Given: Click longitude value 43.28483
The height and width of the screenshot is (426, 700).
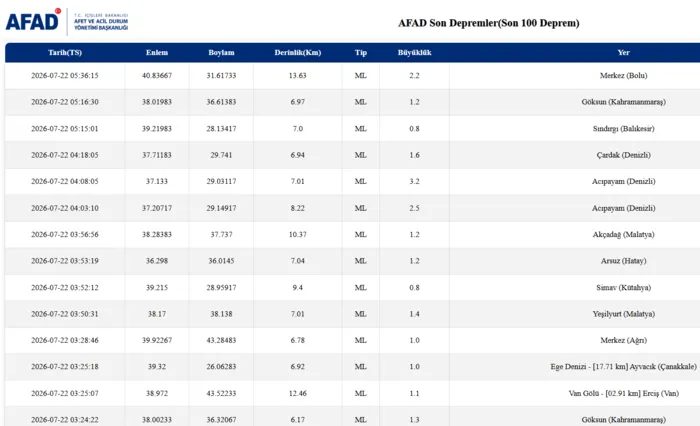Looking at the screenshot, I should (221, 340).
